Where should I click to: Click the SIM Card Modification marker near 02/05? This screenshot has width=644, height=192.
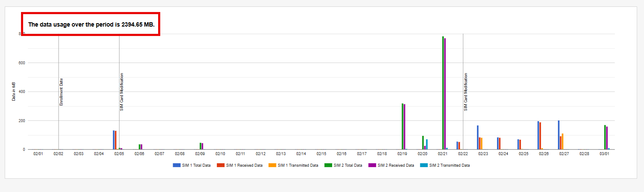[122, 92]
